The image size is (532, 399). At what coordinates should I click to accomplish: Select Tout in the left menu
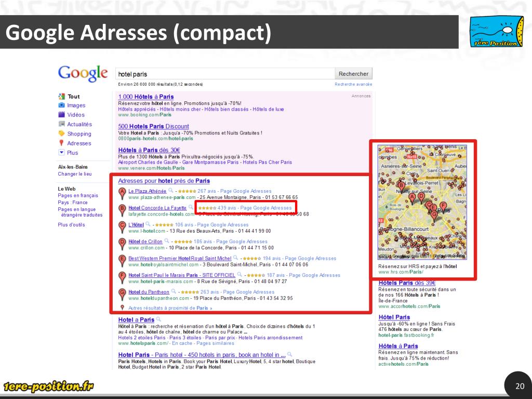74,96
